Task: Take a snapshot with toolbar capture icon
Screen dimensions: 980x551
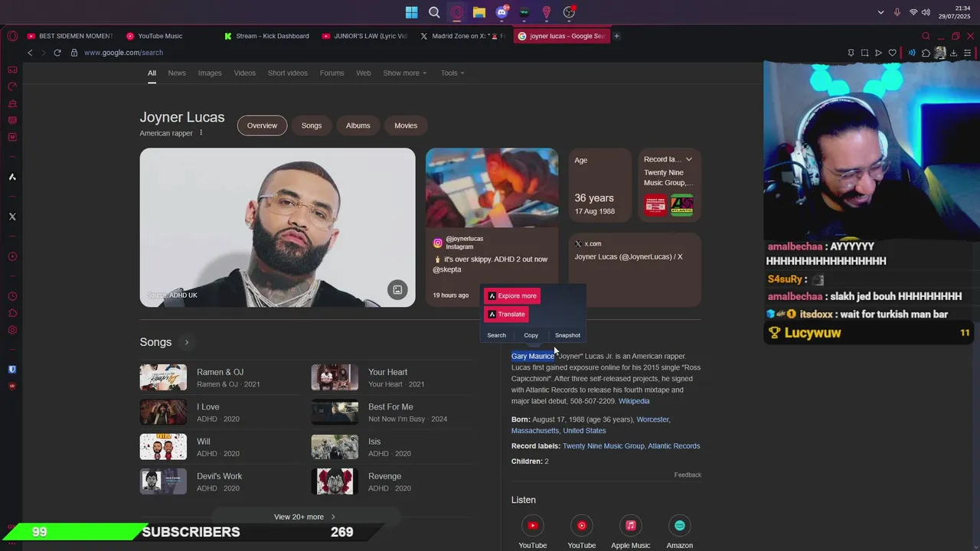Action: point(864,53)
